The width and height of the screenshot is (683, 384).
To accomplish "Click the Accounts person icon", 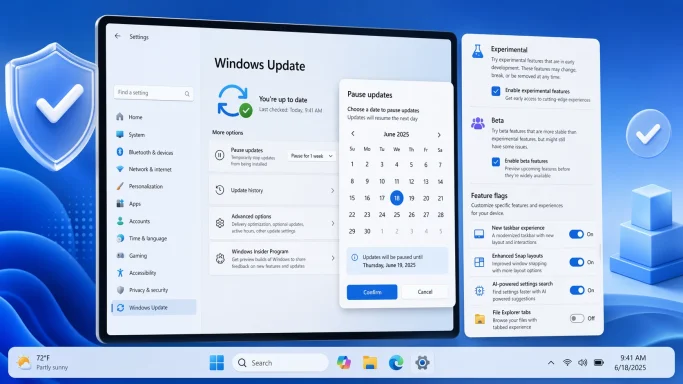I will click(120, 221).
